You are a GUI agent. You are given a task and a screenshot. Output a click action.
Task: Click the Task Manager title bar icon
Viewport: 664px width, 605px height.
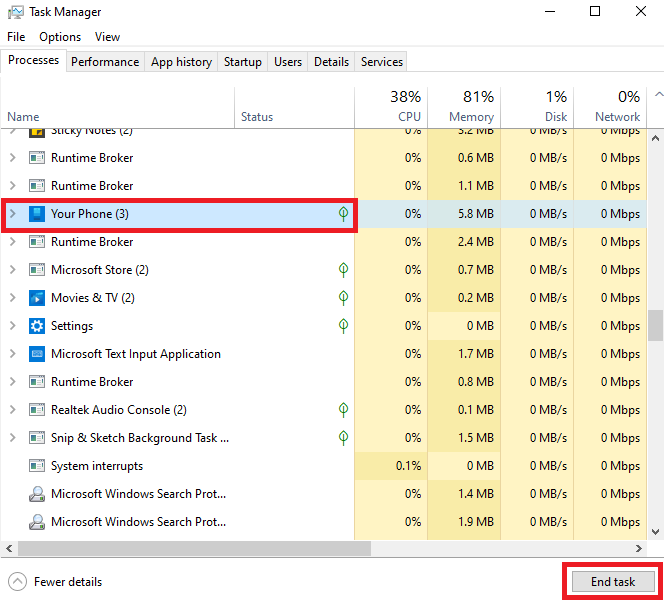pyautogui.click(x=14, y=12)
